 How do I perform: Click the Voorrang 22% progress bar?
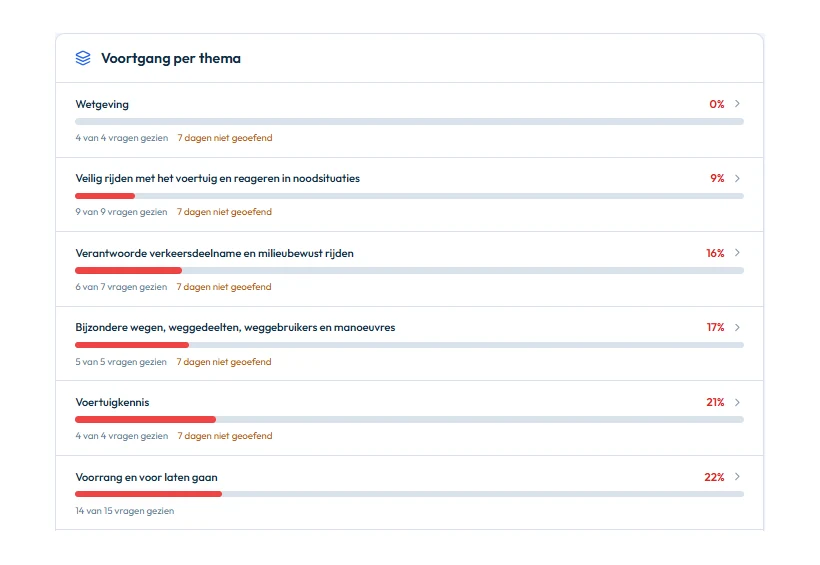coord(409,494)
